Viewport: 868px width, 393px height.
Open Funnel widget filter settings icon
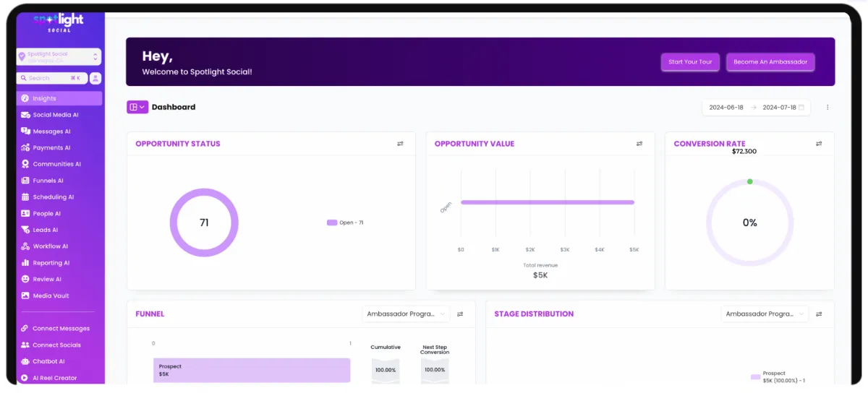460,314
